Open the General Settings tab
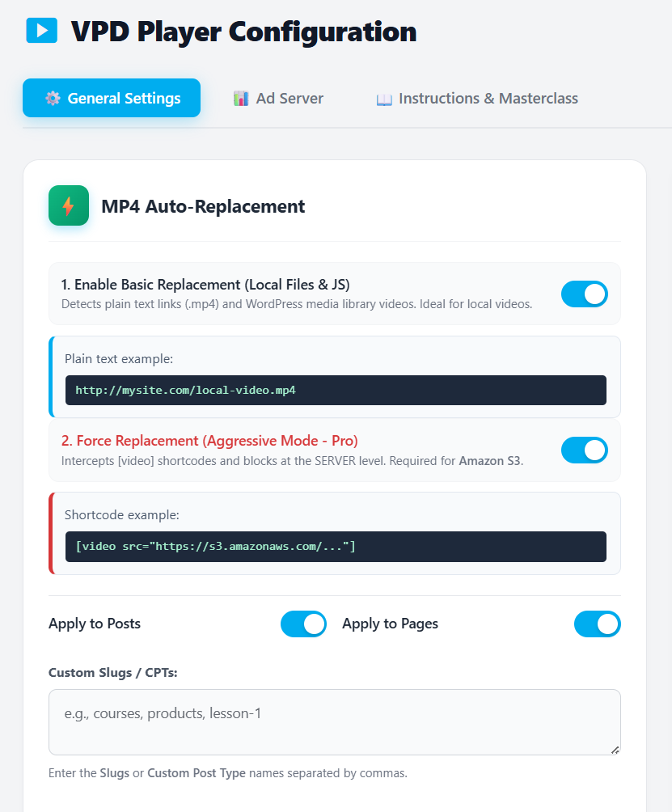 [x=112, y=99]
